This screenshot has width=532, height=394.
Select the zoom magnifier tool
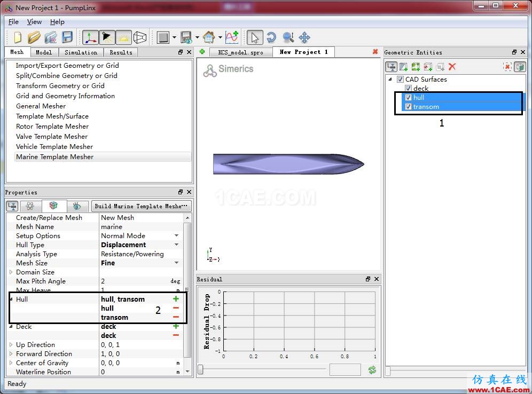tap(288, 37)
